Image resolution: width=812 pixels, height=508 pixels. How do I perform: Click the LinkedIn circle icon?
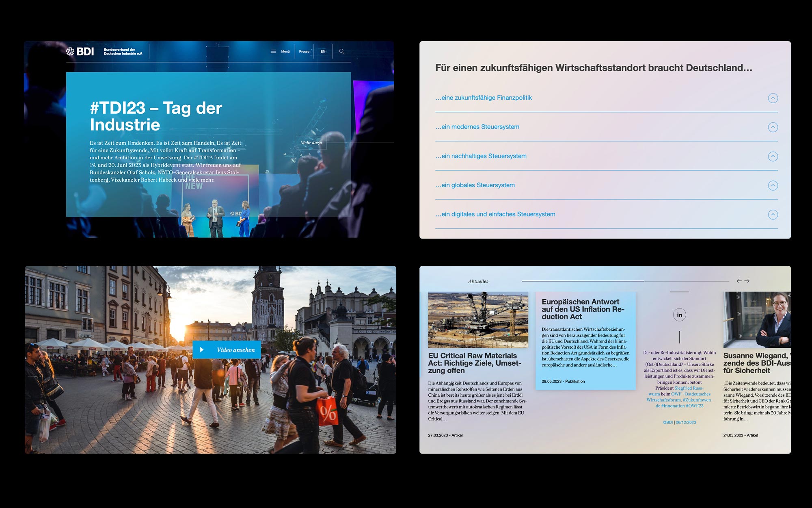pyautogui.click(x=679, y=315)
